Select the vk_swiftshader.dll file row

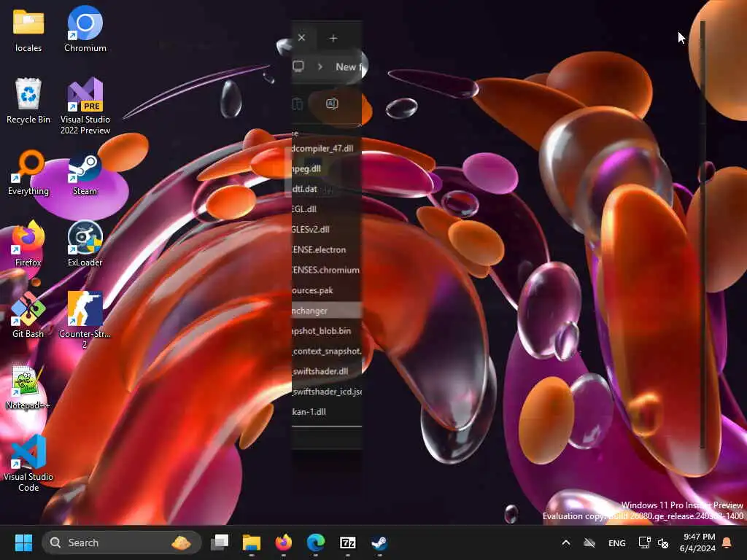click(327, 371)
